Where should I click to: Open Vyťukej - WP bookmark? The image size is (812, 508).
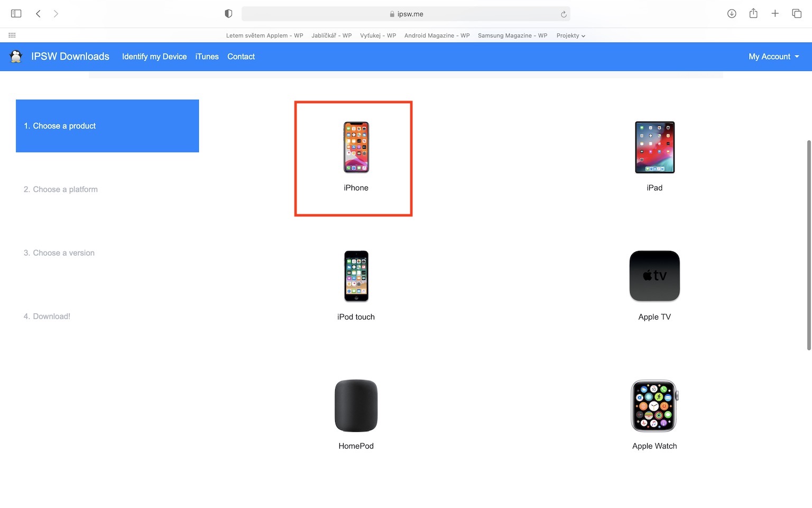click(x=378, y=35)
